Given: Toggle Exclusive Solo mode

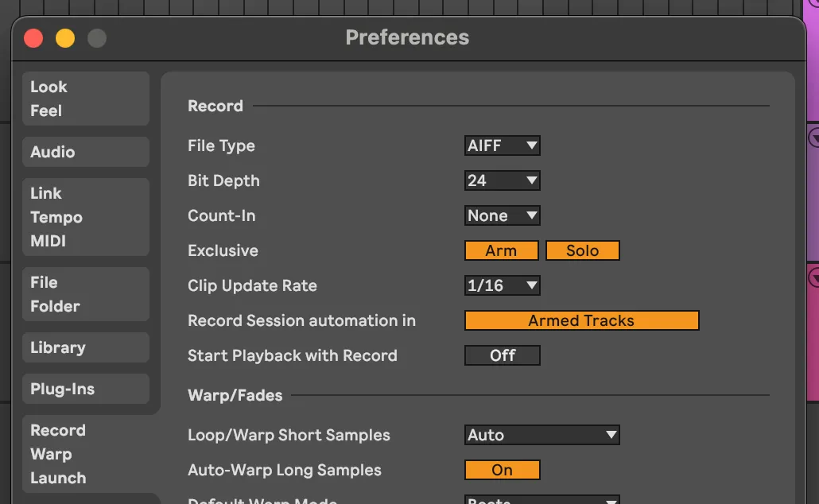Looking at the screenshot, I should [x=583, y=250].
